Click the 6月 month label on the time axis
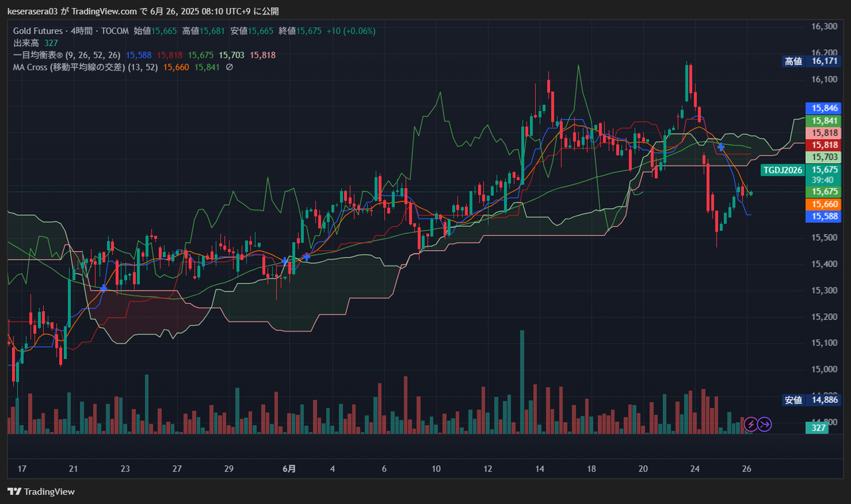The image size is (851, 504). (x=289, y=469)
